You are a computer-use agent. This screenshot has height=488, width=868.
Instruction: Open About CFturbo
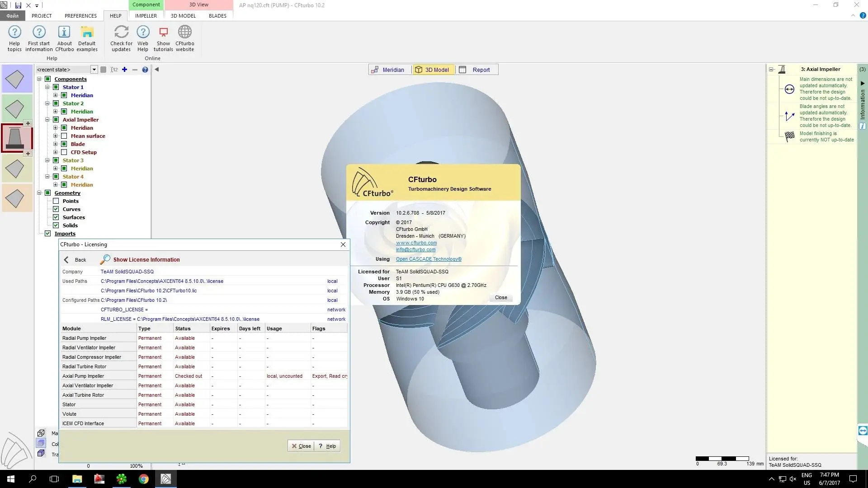point(64,38)
